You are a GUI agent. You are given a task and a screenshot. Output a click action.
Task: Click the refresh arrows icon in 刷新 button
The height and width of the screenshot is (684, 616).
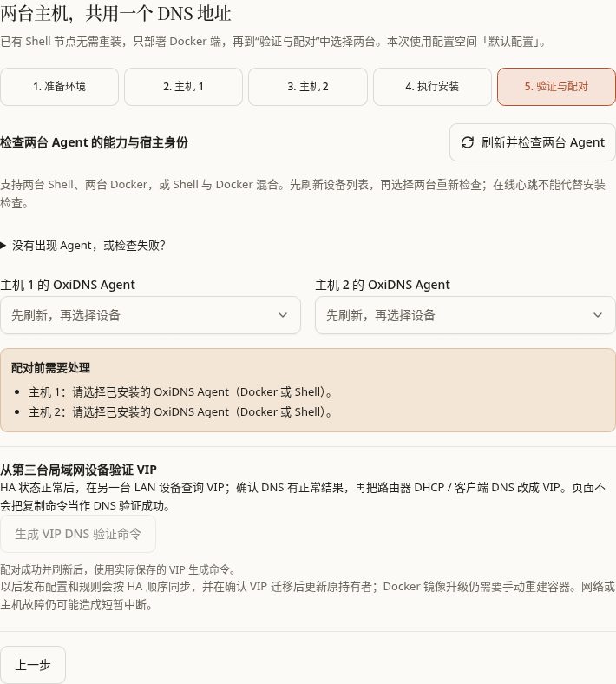[x=468, y=142]
